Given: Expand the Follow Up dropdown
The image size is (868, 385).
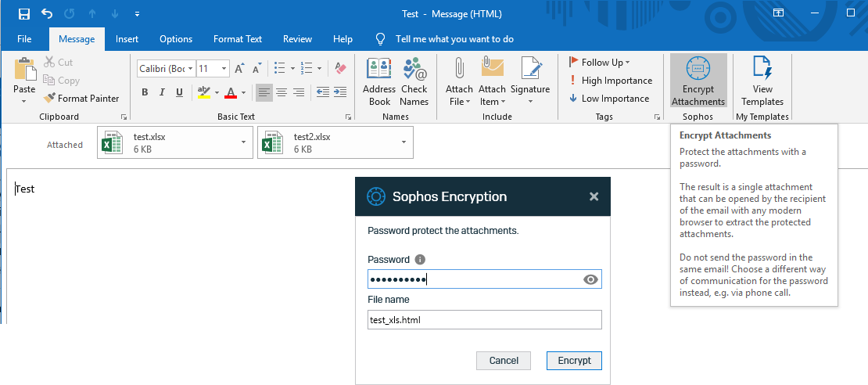Looking at the screenshot, I should point(628,63).
